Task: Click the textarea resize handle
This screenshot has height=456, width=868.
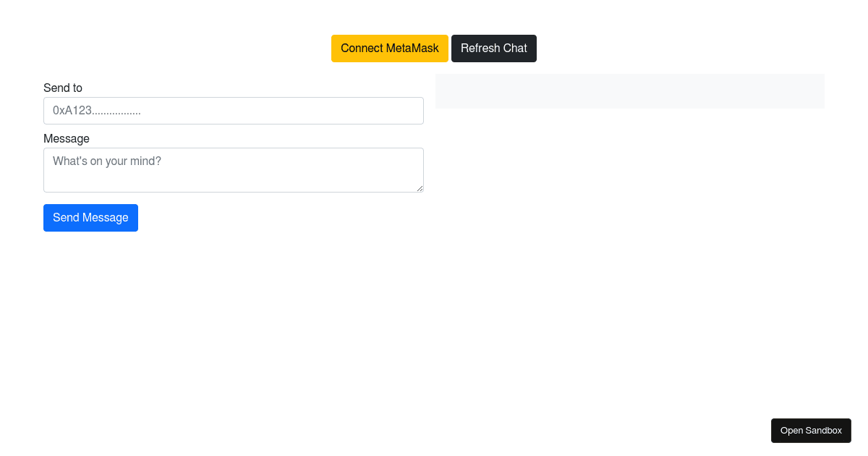Action: (421, 190)
